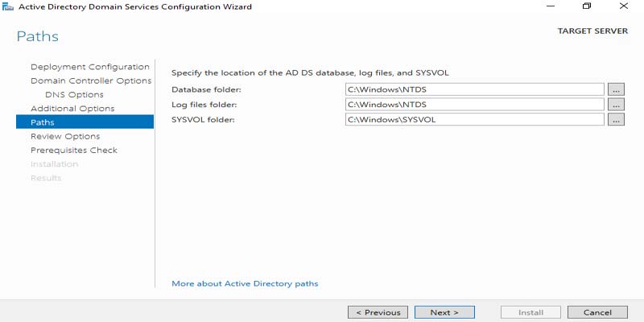Image resolution: width=644 pixels, height=322 pixels.
Task: Open the browse dialog for Log files folder
Action: click(616, 105)
